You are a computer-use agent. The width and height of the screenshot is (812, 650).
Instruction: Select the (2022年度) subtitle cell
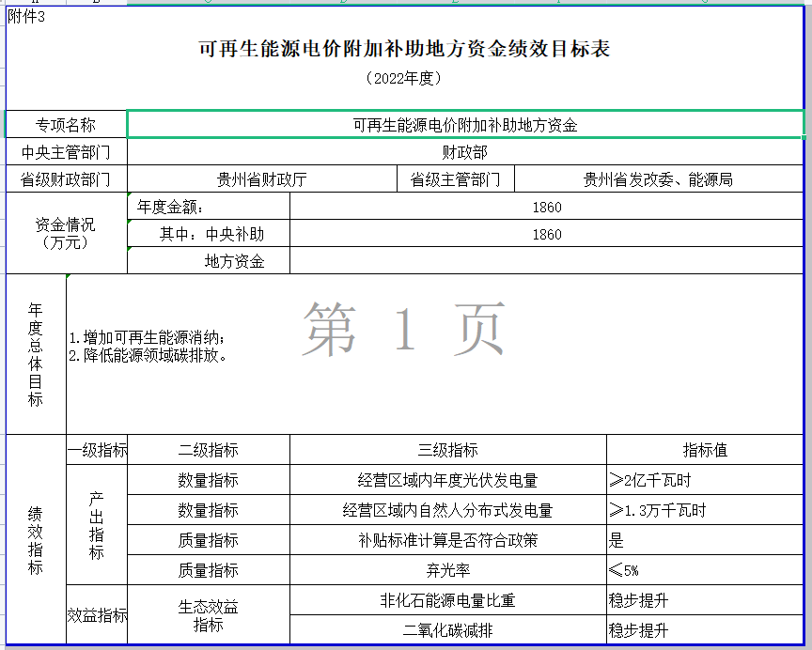[x=404, y=79]
